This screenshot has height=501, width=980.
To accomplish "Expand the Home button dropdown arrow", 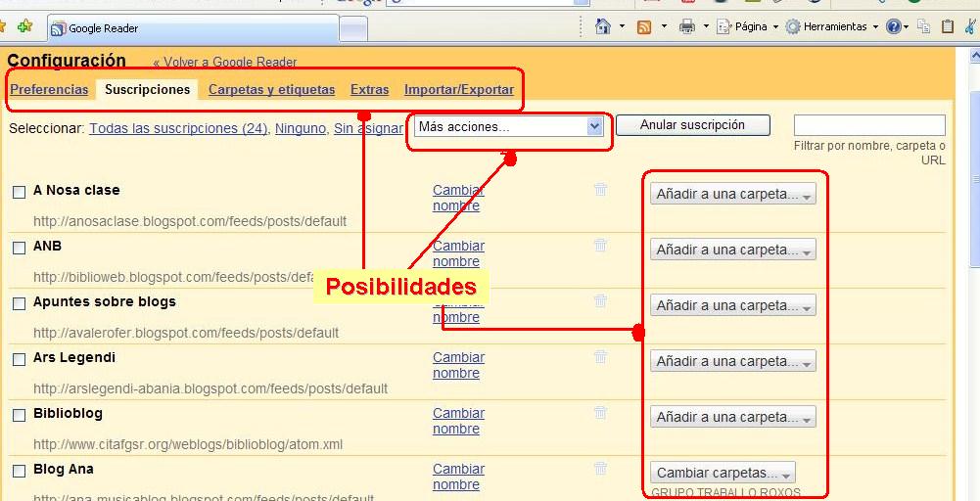I will (x=622, y=26).
